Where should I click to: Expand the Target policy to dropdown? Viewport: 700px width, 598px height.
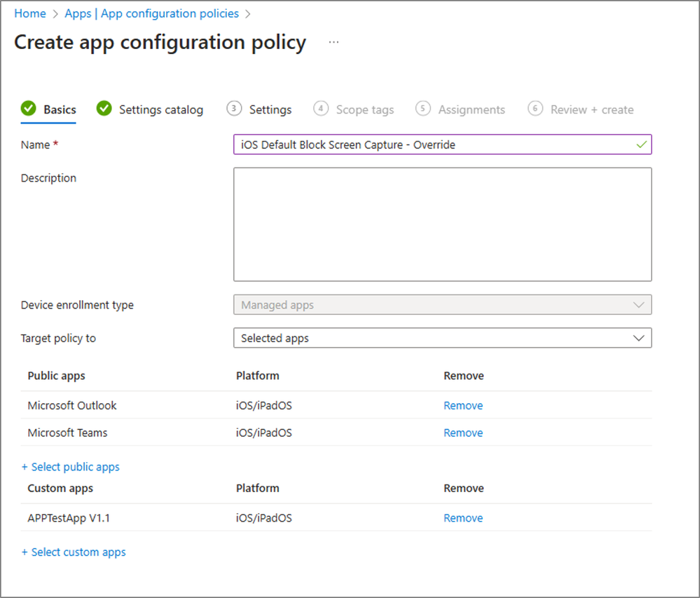442,338
